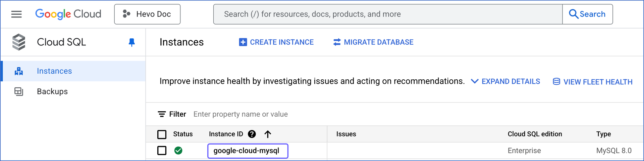Select Instances in the sidebar
Image resolution: width=644 pixels, height=161 pixels.
73,71
